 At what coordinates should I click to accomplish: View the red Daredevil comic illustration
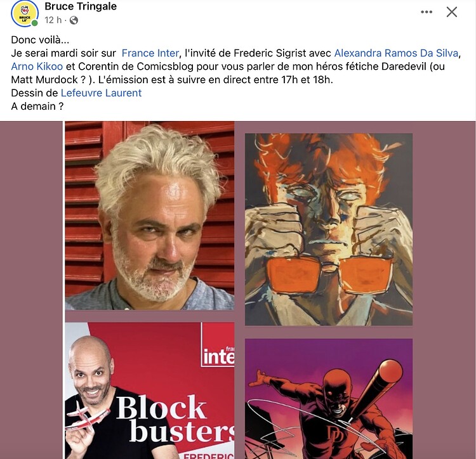click(329, 399)
